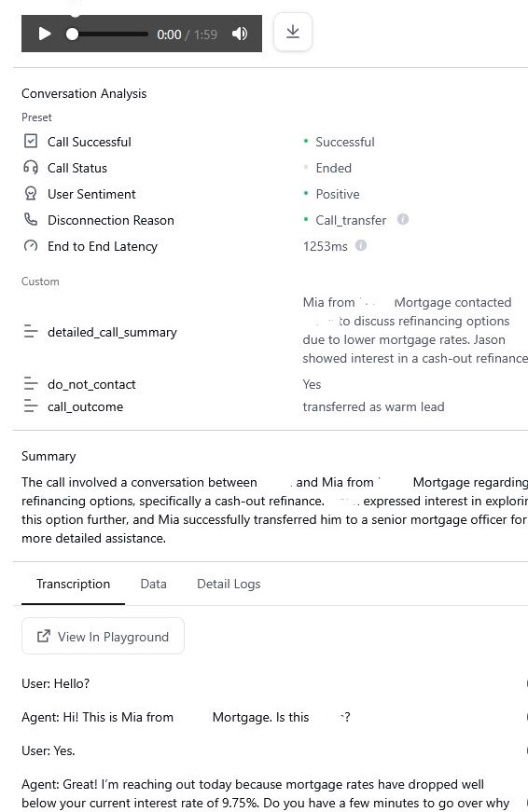Click the 0:00 / 1:59 time display
Viewport: 528px width, 812px height.
188,34
